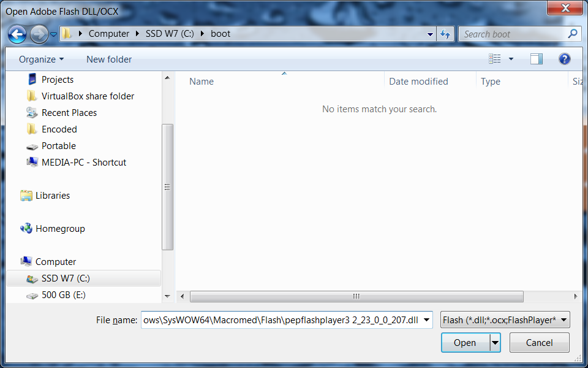Click the magnifier icon in Search boot

tap(572, 34)
